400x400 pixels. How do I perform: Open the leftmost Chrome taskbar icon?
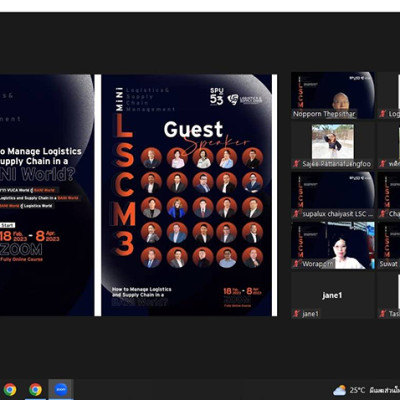pos(10,389)
